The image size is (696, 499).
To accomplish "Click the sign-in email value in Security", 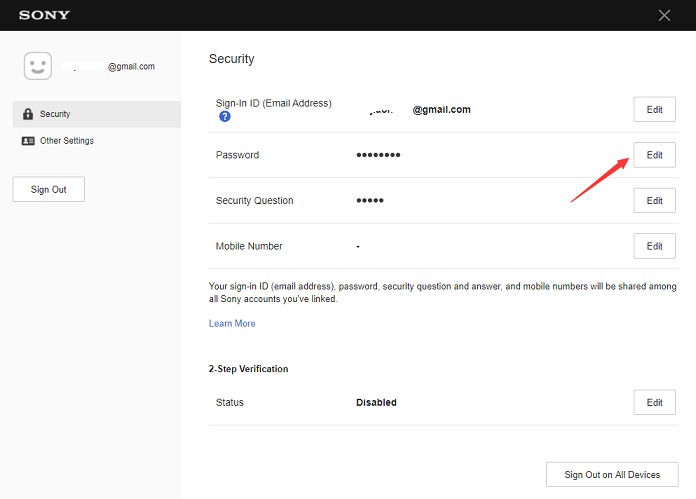I will [419, 110].
